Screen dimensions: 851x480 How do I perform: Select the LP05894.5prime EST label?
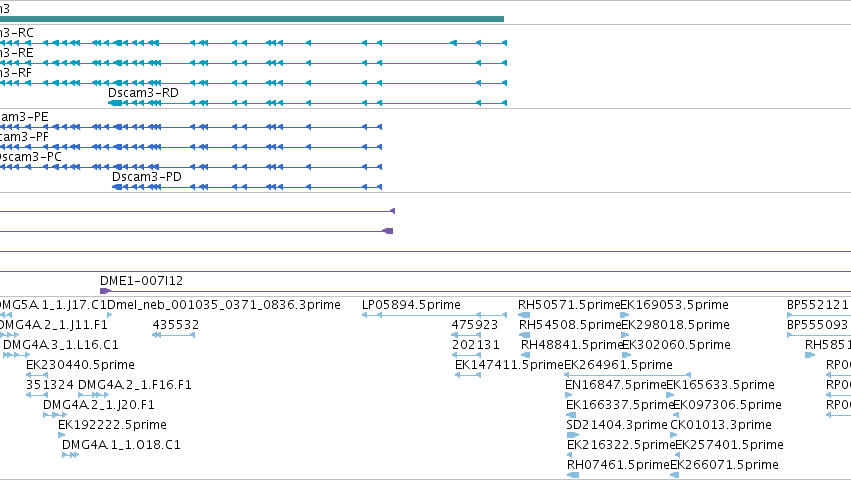point(411,305)
